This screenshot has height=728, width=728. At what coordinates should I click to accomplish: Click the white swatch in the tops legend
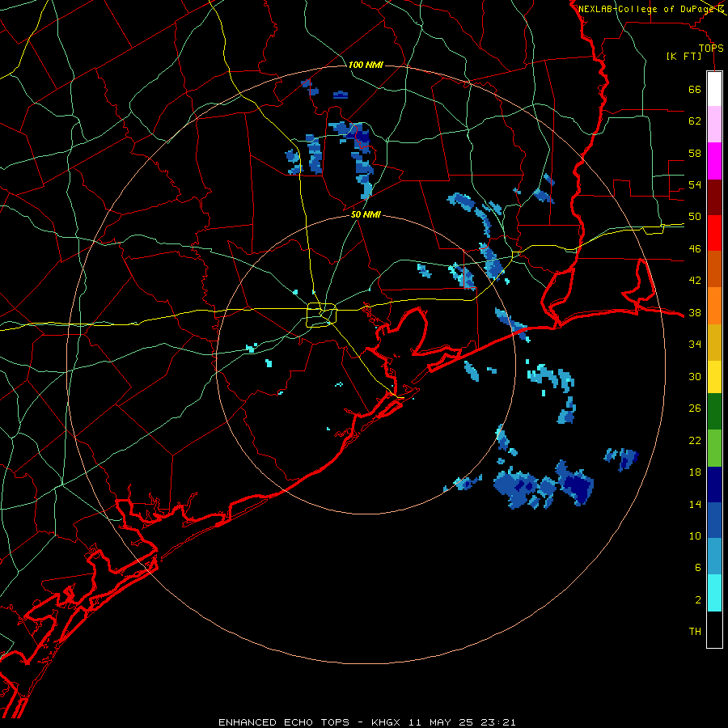(x=714, y=89)
